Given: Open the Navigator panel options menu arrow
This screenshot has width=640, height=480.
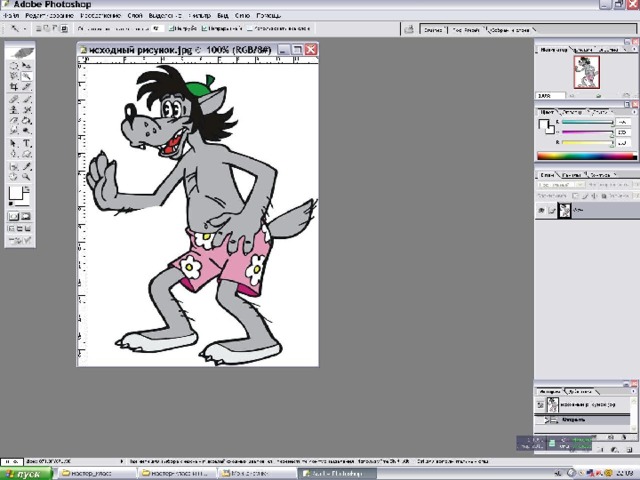Looking at the screenshot, I should (x=635, y=50).
